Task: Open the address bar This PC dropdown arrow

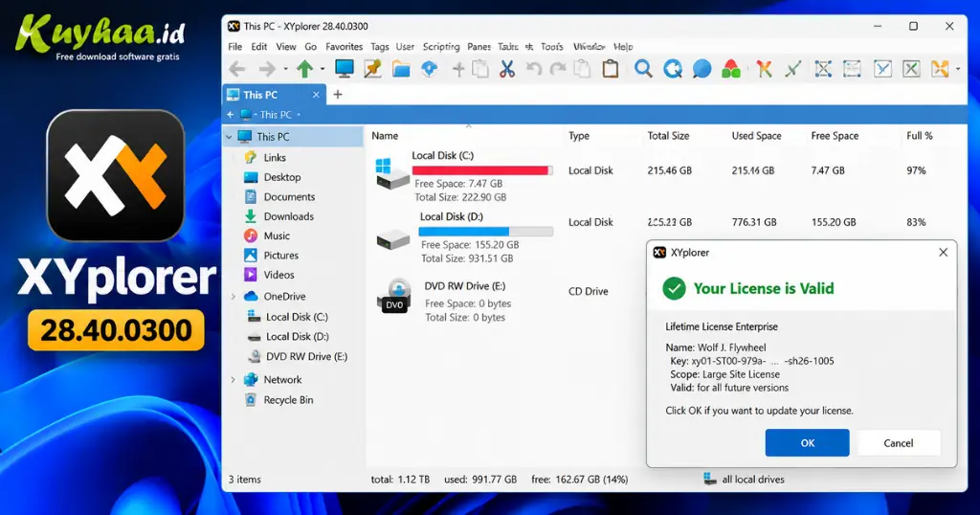Action: tap(299, 115)
